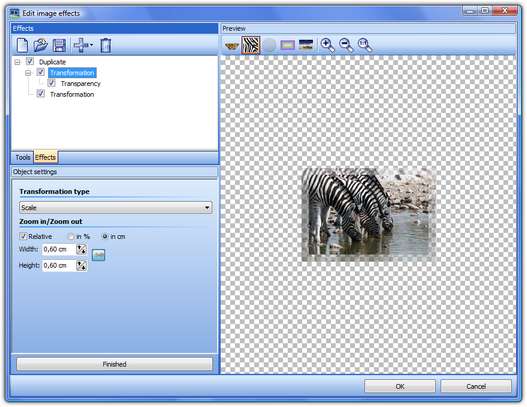This screenshot has width=527, height=407.
Task: Toggle the Transparency effect checkbox
Action: point(51,83)
